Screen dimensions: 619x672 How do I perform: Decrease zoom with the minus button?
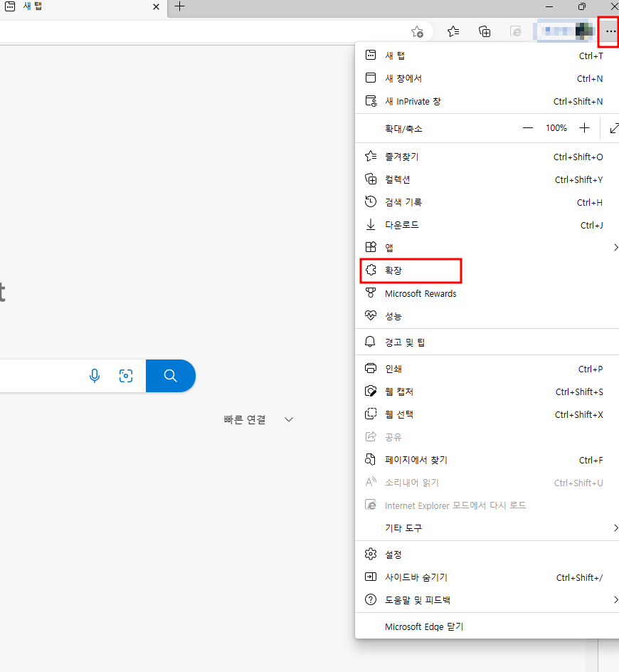[x=528, y=127]
